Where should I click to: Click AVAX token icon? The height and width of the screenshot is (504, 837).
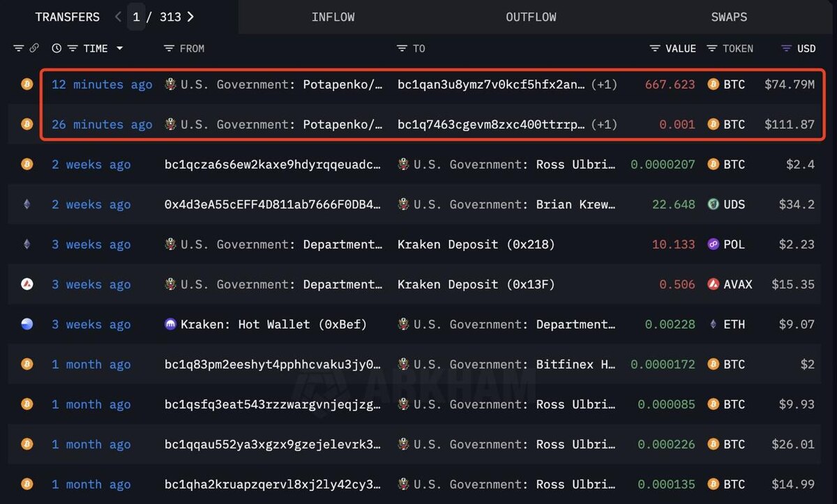point(713,284)
